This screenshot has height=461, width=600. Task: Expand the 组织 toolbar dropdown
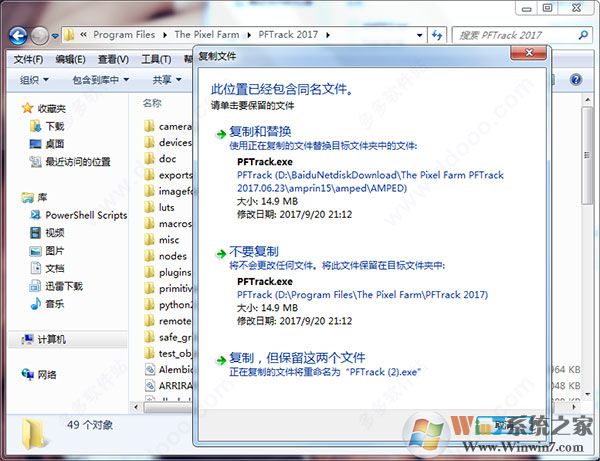click(34, 80)
